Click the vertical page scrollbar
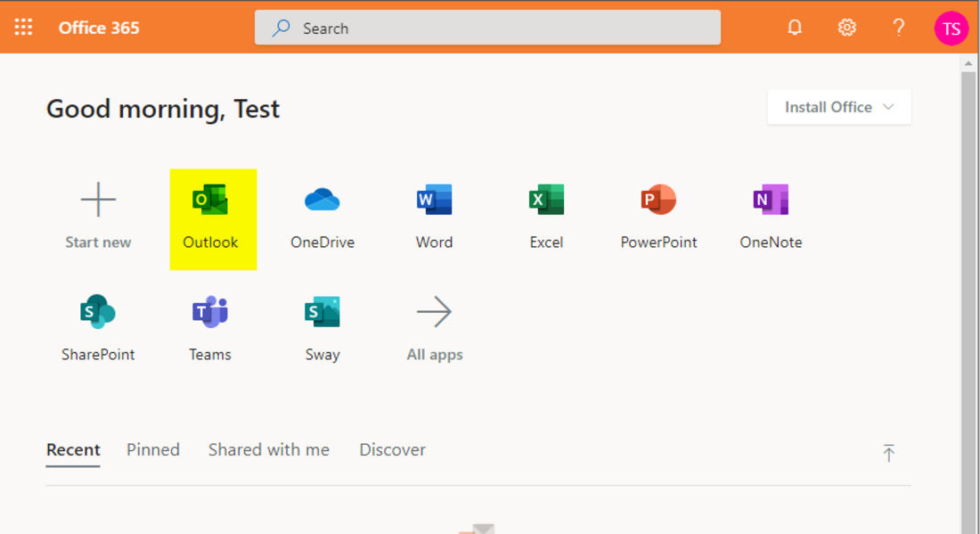980x534 pixels. tap(968, 303)
